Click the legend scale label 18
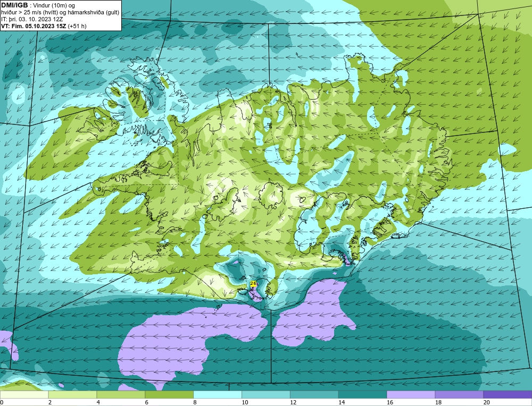 (438, 402)
